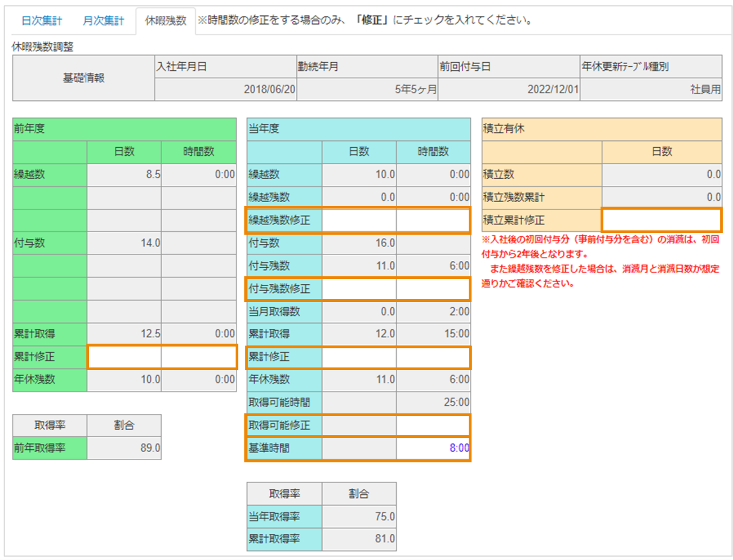Viewport: 733px width, 560px height.
Task: Click 前年度 累計修正 時間数 input field
Action: (x=199, y=357)
